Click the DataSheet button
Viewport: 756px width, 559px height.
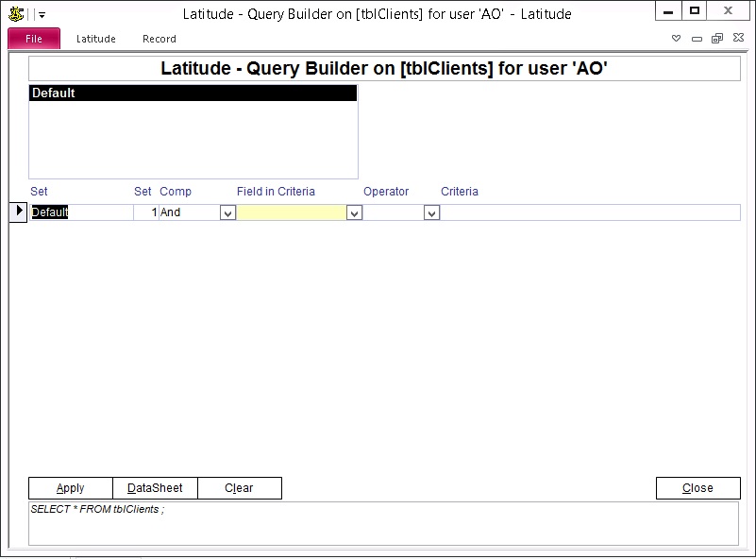pos(155,488)
